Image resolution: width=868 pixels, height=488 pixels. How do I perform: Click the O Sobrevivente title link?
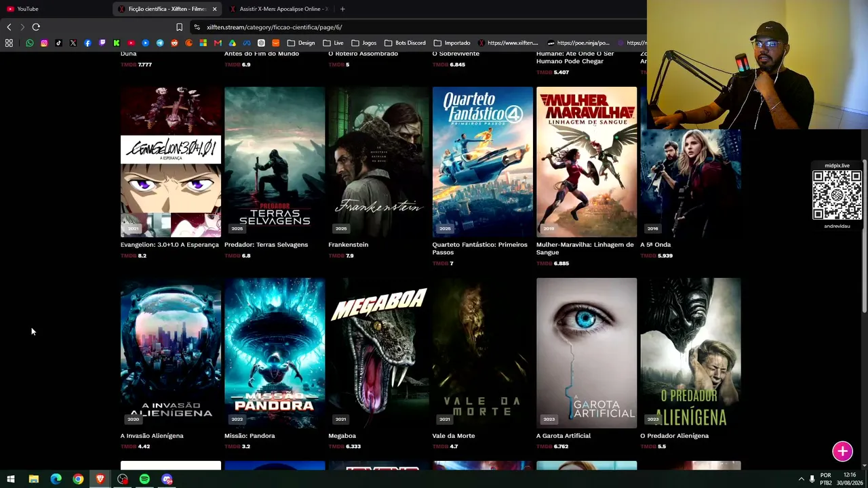(456, 54)
